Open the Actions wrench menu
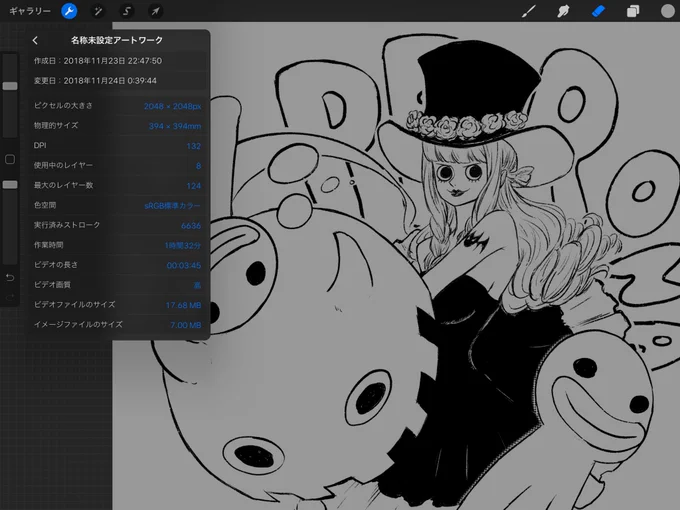 (69, 11)
